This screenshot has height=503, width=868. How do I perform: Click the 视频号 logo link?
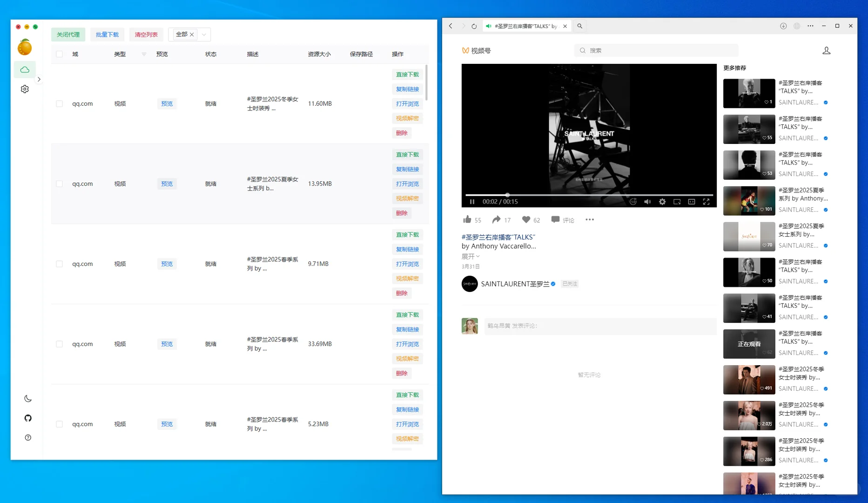(x=476, y=50)
